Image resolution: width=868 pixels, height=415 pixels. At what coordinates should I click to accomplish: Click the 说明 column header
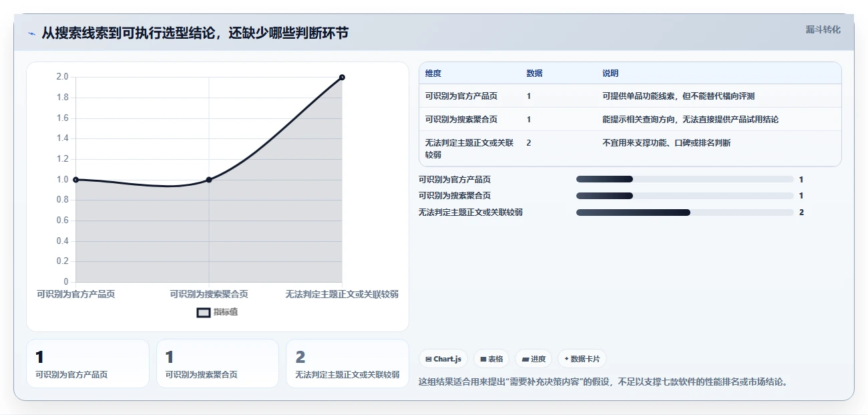(610, 74)
